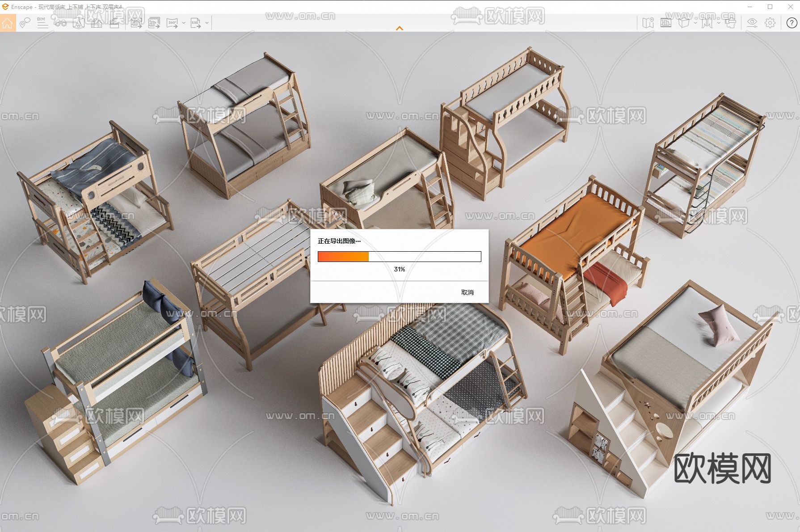Open the buildings icon next to the clapperboard
This screenshot has height=532, width=800.
point(97,23)
